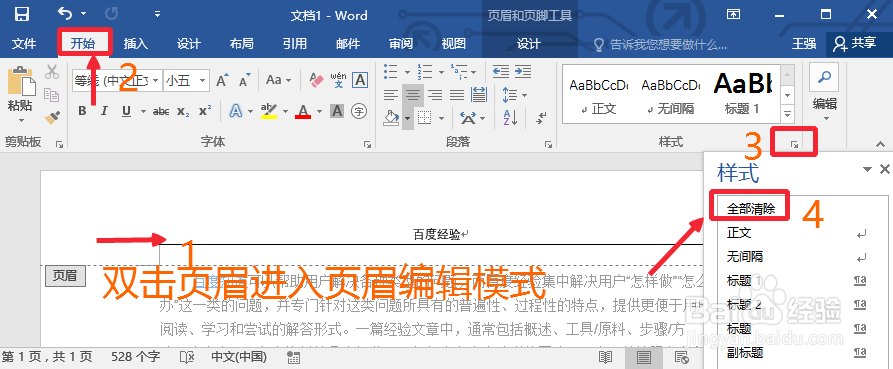Open the Change Case Aa dropdown

[x=278, y=80]
